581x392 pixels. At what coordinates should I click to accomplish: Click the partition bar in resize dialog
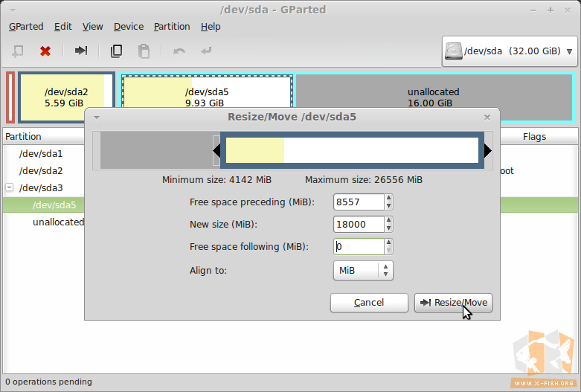352,150
